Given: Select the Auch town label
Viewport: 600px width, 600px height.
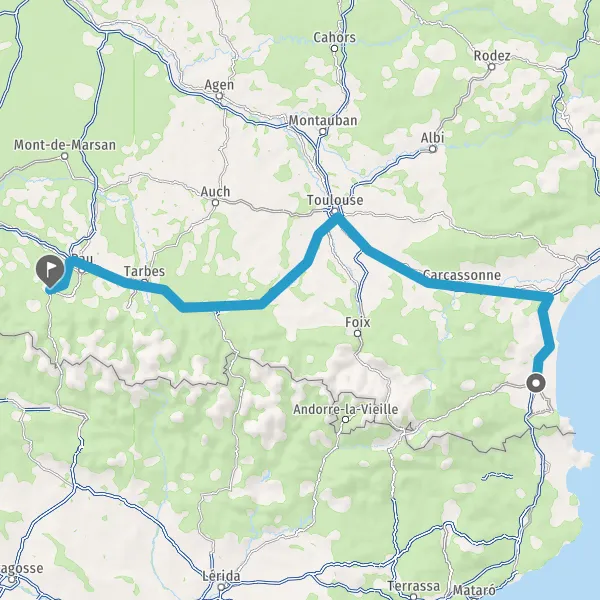Looking at the screenshot, I should click(215, 191).
